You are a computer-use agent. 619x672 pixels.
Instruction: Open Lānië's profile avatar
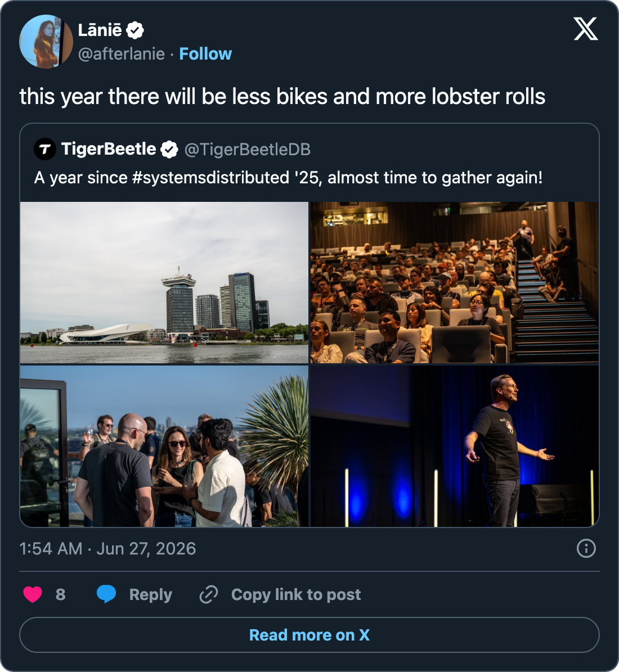(46, 42)
